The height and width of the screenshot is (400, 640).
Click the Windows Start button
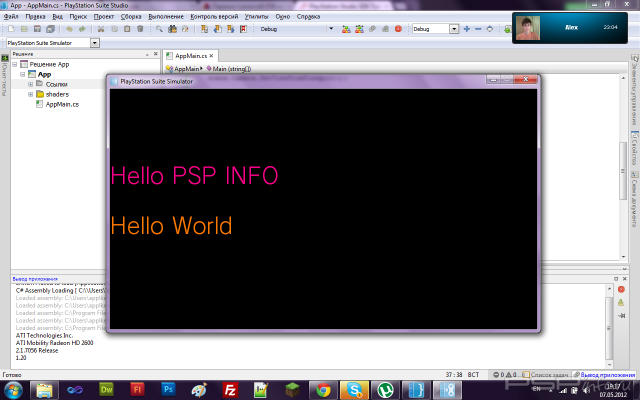14,389
